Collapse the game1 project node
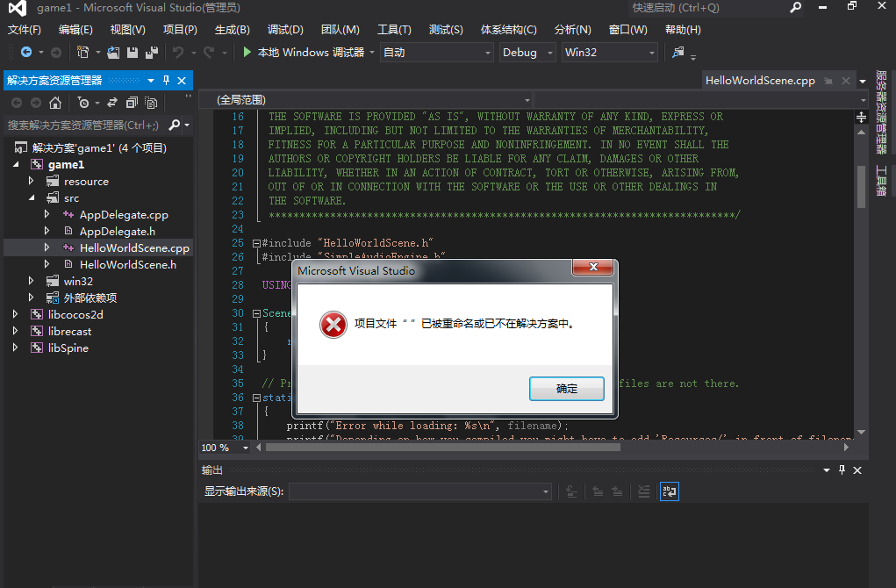Screen dimensions: 896x588 [x=16, y=164]
